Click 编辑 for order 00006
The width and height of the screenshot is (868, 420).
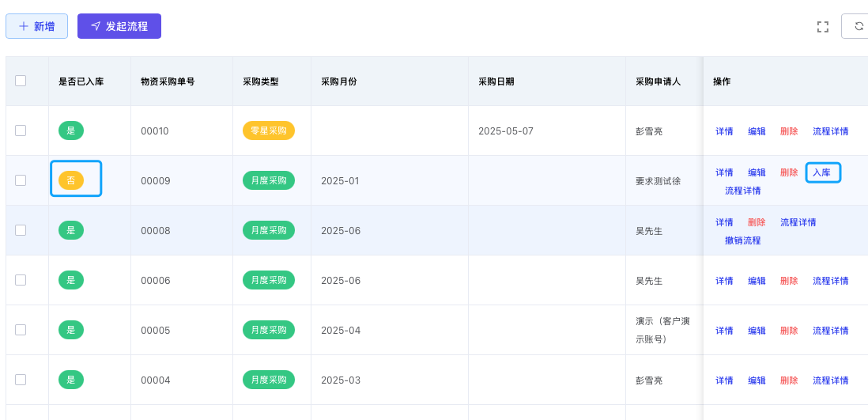757,281
